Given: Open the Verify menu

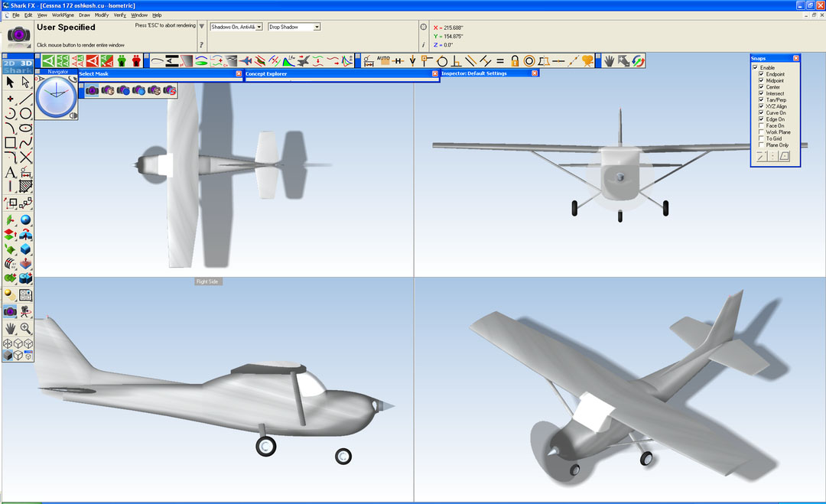Looking at the screenshot, I should [119, 15].
